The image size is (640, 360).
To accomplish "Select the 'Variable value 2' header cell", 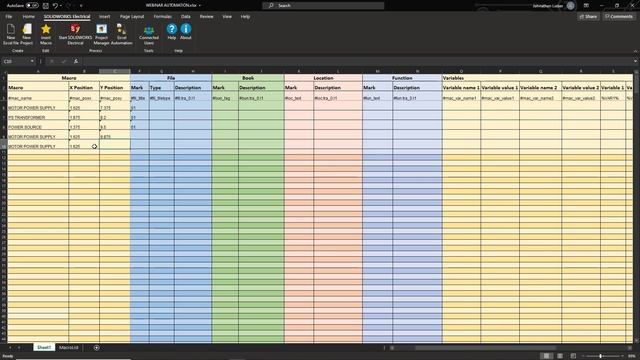I will click(x=580, y=87).
